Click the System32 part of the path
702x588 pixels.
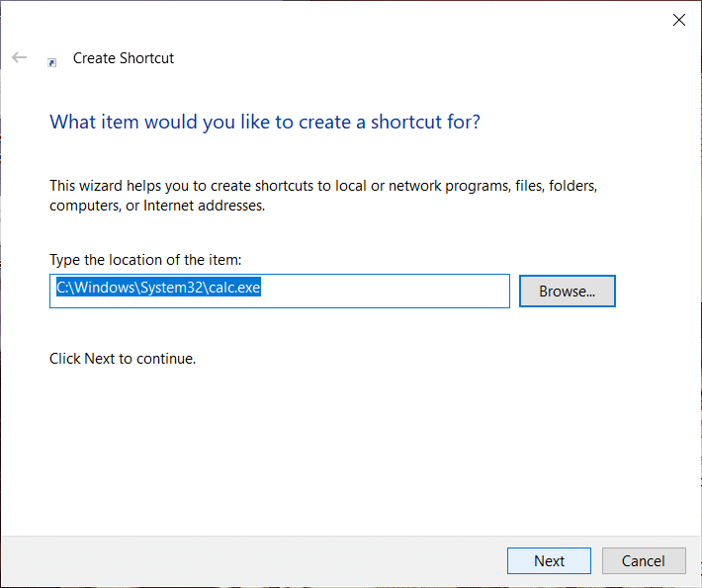coord(171,290)
